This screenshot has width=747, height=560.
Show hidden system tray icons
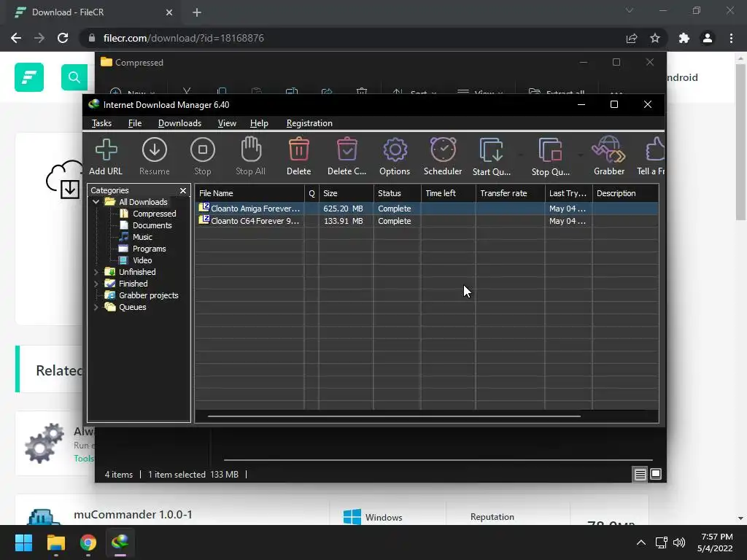pos(641,542)
